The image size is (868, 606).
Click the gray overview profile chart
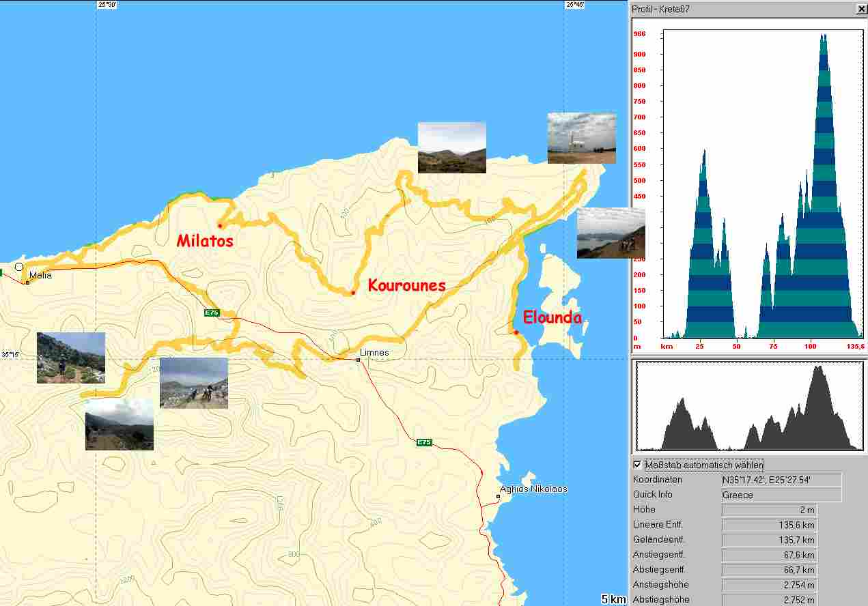tap(749, 407)
